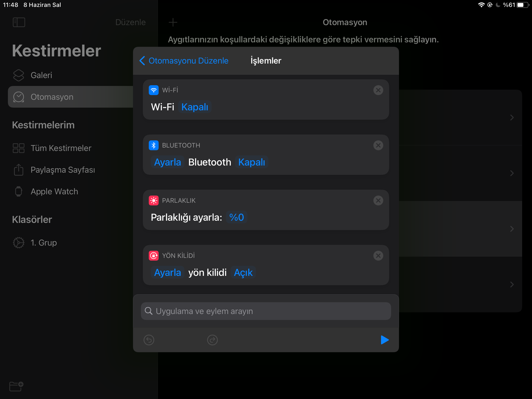This screenshot has width=532, height=399.
Task: Change brightness value %0
Action: pyautogui.click(x=237, y=217)
